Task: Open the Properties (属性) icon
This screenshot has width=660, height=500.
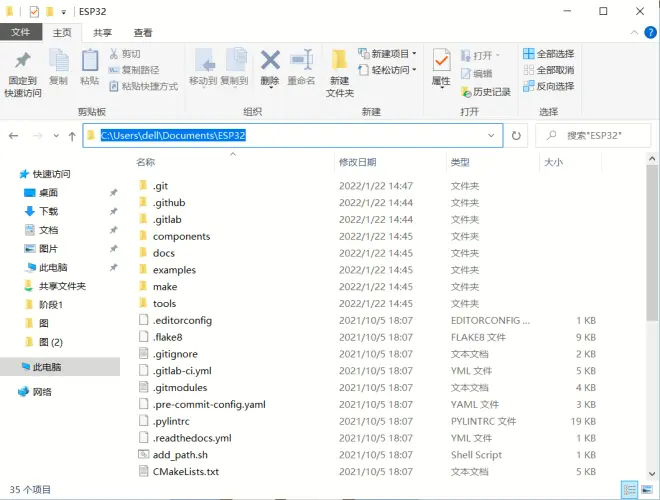Action: (441, 60)
